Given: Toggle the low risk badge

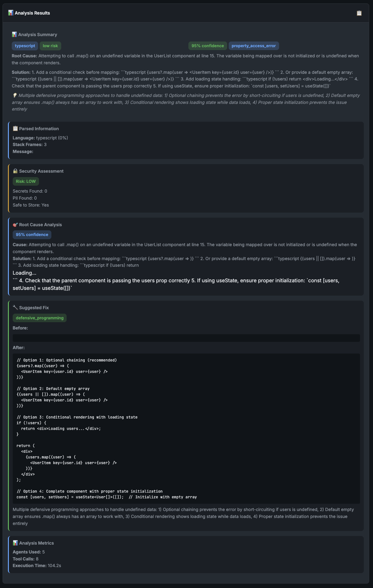Looking at the screenshot, I should 50,46.
